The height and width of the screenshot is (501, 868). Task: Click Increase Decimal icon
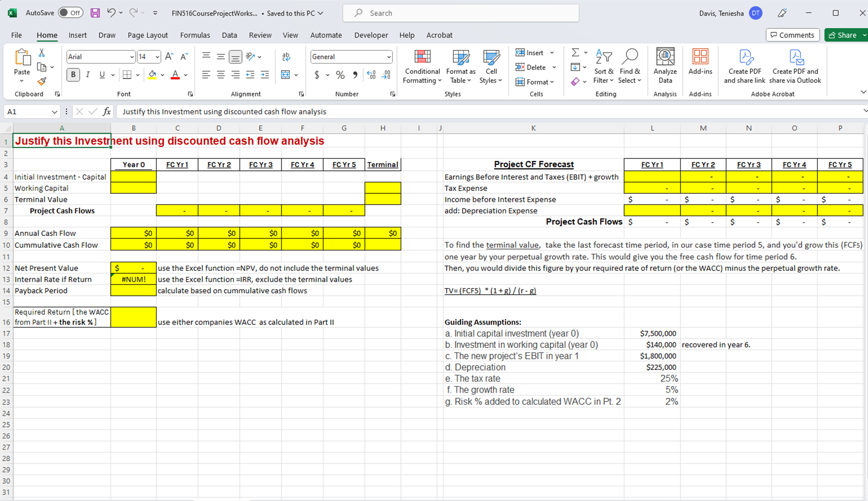[x=371, y=75]
